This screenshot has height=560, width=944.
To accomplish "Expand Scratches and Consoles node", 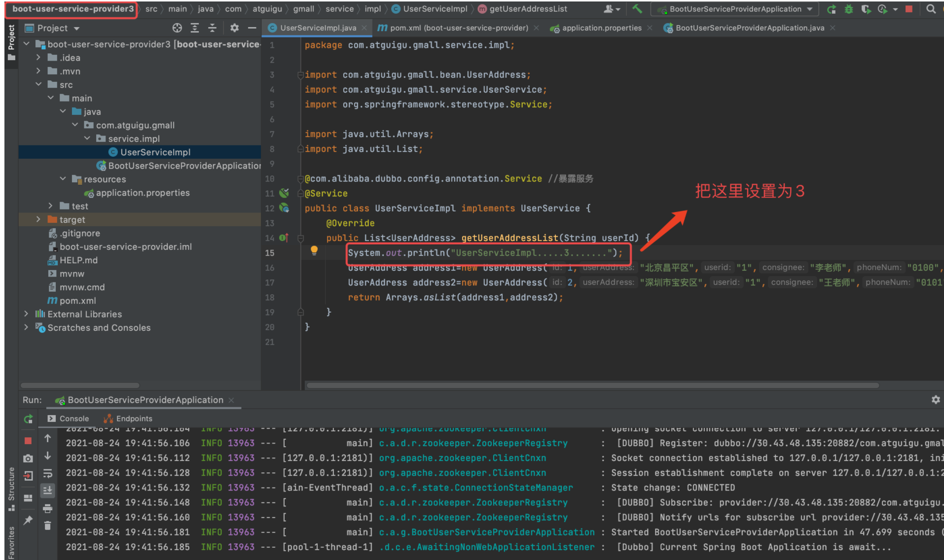I will click(x=27, y=327).
